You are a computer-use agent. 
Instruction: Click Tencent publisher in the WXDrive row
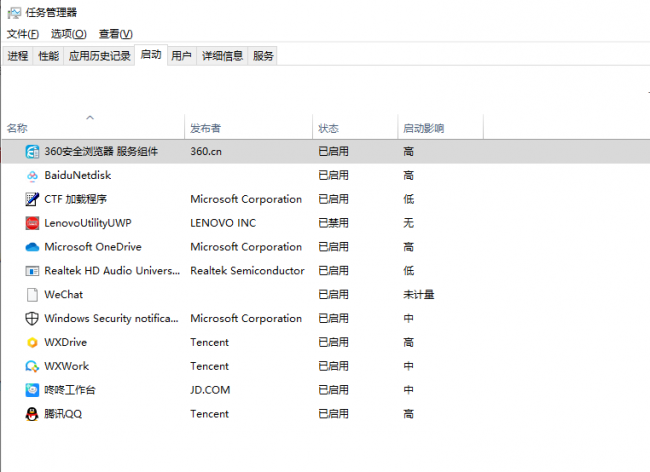click(x=209, y=343)
